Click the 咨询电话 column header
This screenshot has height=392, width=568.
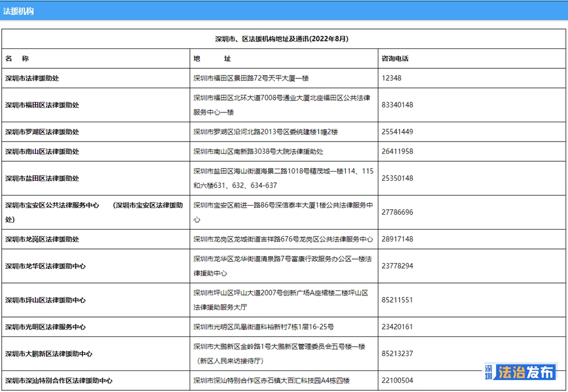(x=395, y=59)
